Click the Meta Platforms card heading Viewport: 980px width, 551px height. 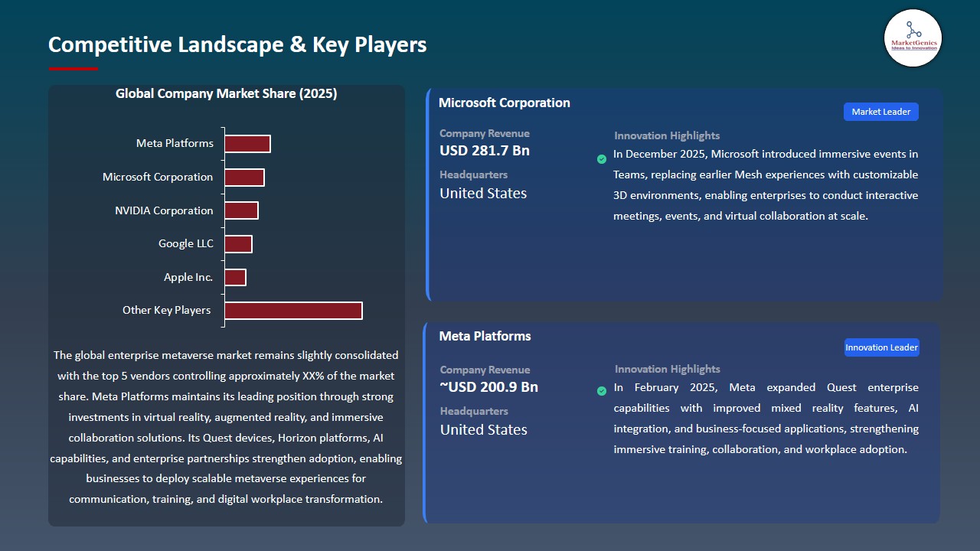pyautogui.click(x=485, y=336)
